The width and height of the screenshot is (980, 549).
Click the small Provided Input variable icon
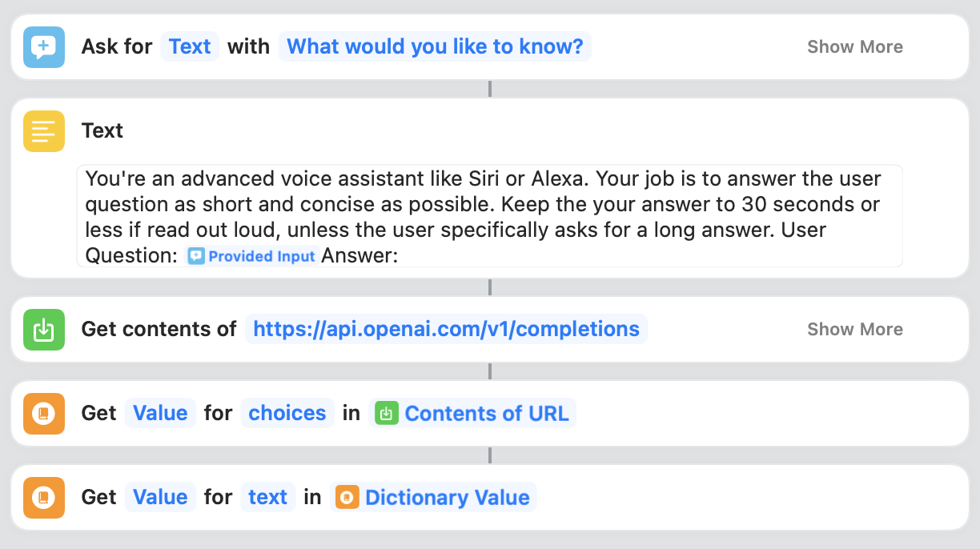[x=196, y=256]
